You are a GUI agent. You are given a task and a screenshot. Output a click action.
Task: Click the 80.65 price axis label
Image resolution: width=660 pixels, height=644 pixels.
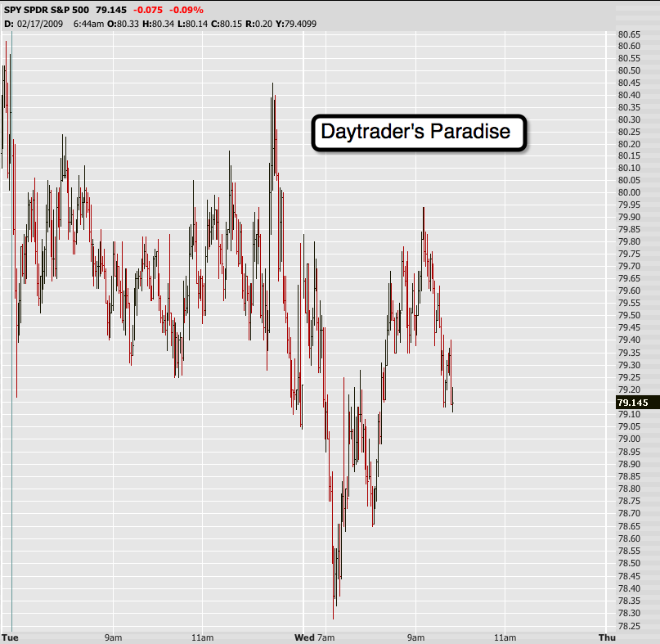point(629,34)
